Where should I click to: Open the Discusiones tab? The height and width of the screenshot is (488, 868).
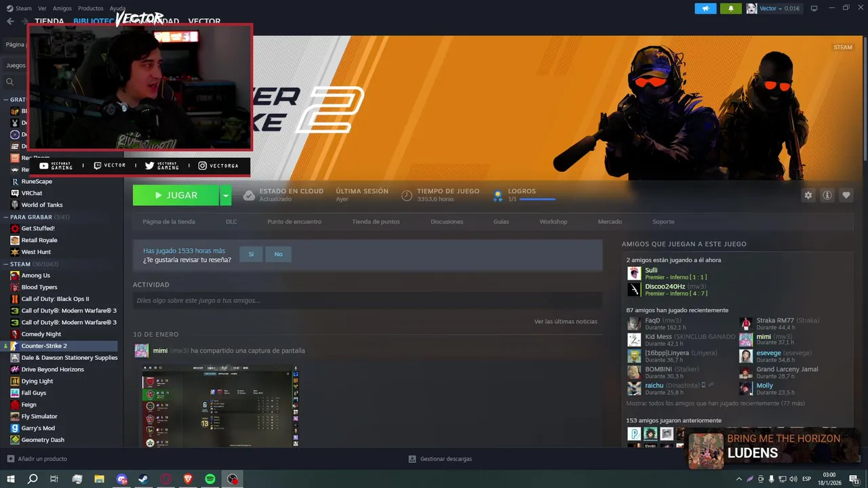click(447, 222)
